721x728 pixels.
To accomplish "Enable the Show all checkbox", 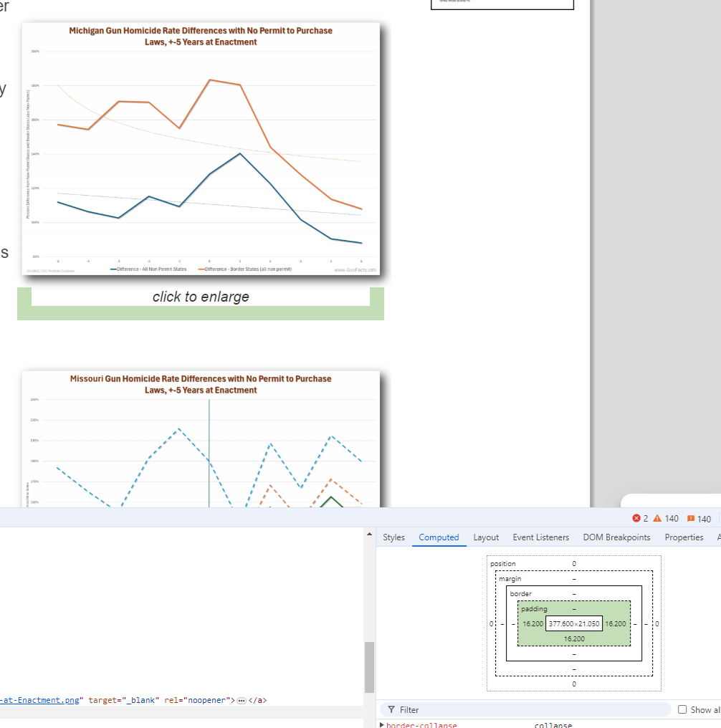I will click(x=682, y=710).
